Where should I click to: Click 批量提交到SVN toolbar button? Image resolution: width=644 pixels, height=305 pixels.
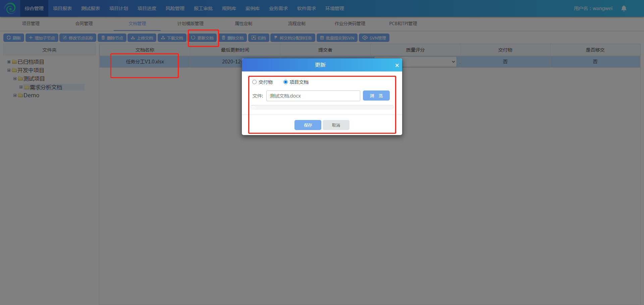337,38
